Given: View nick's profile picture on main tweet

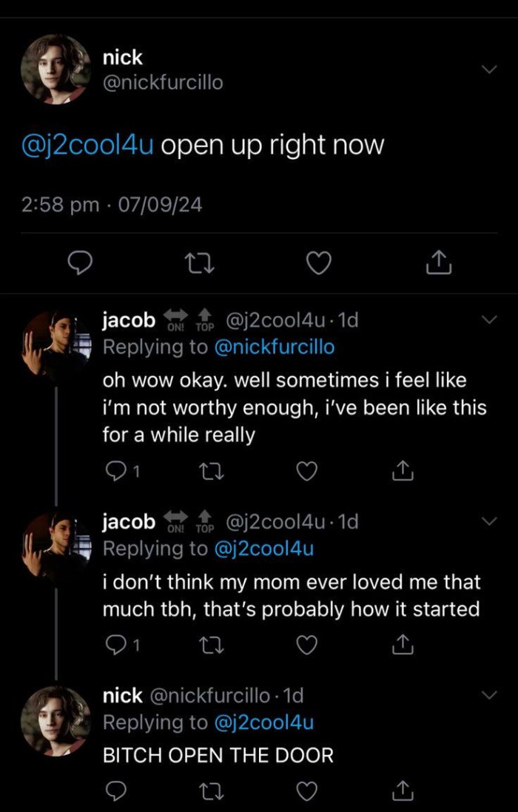Looking at the screenshot, I should (x=55, y=70).
